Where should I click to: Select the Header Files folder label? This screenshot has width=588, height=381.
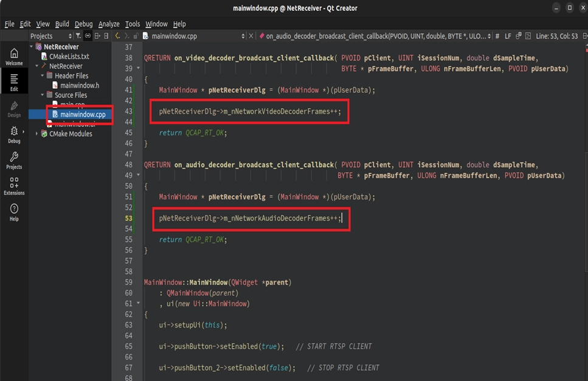coord(71,76)
